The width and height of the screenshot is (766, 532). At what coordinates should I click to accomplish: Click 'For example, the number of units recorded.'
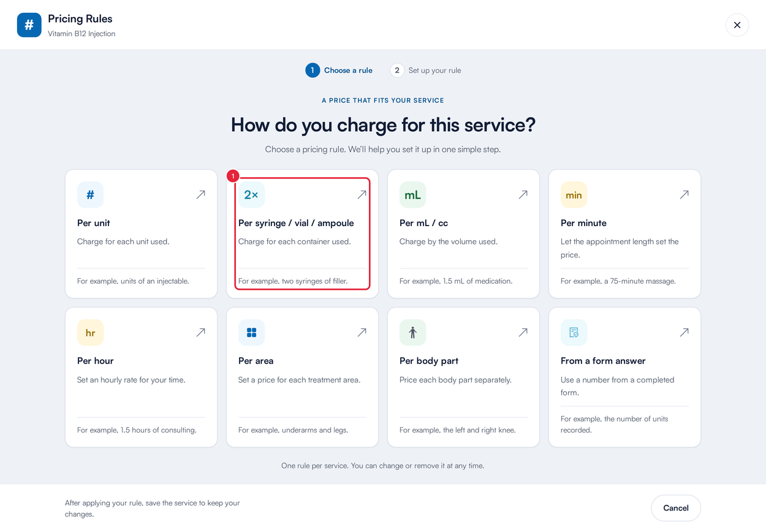click(615, 425)
